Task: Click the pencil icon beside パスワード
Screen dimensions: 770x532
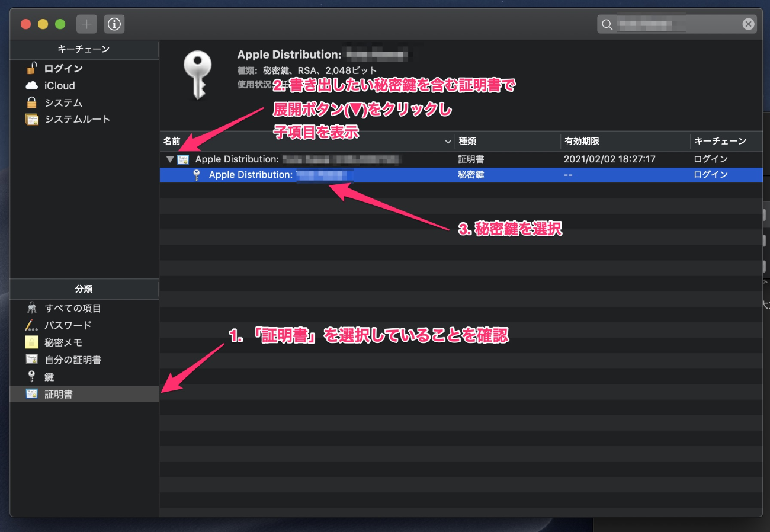Action: pyautogui.click(x=32, y=325)
